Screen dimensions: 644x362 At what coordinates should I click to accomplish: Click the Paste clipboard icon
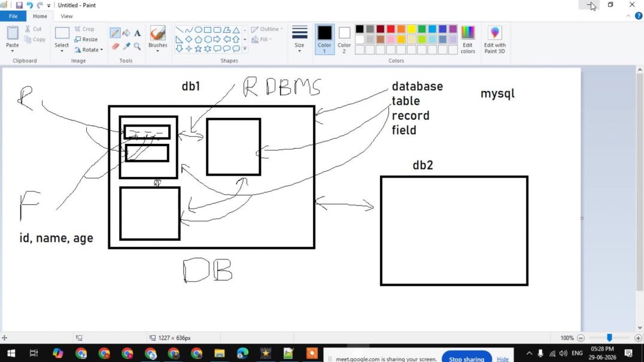pyautogui.click(x=13, y=33)
